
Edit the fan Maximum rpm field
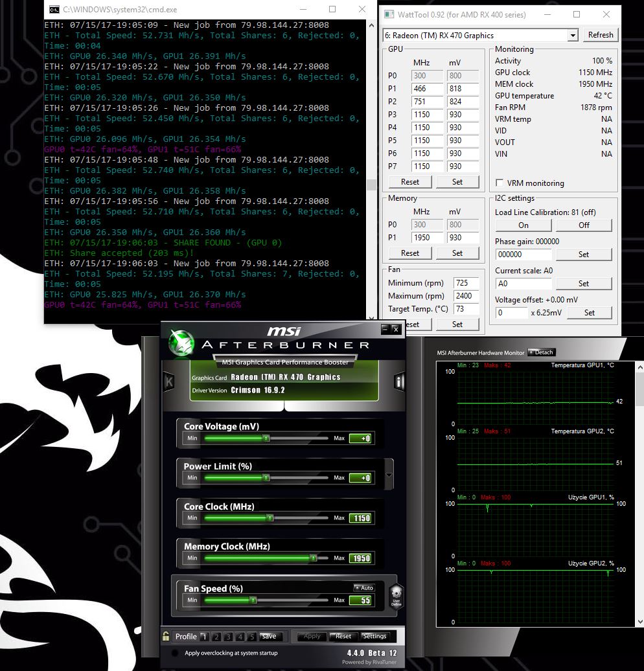pos(466,296)
